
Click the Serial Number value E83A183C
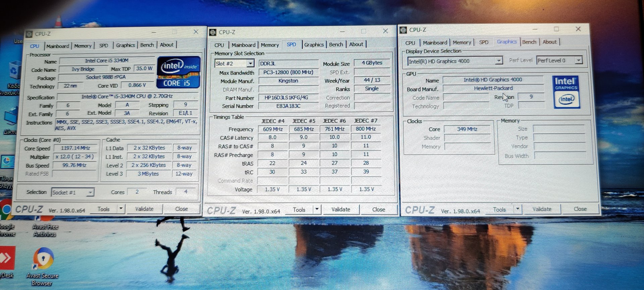click(288, 106)
